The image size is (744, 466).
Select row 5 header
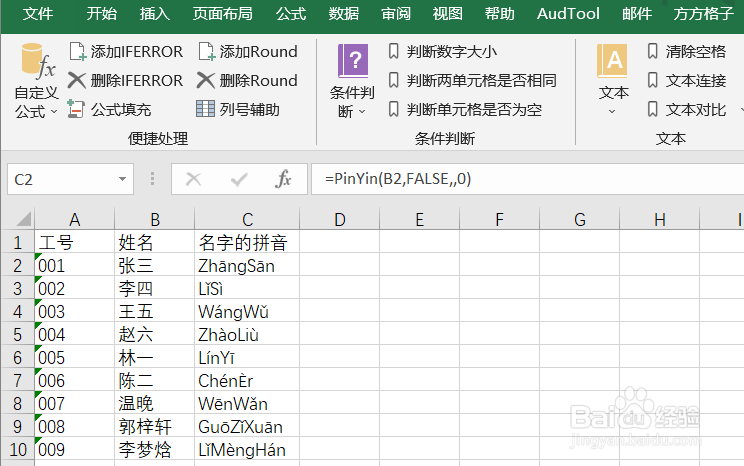(18, 335)
